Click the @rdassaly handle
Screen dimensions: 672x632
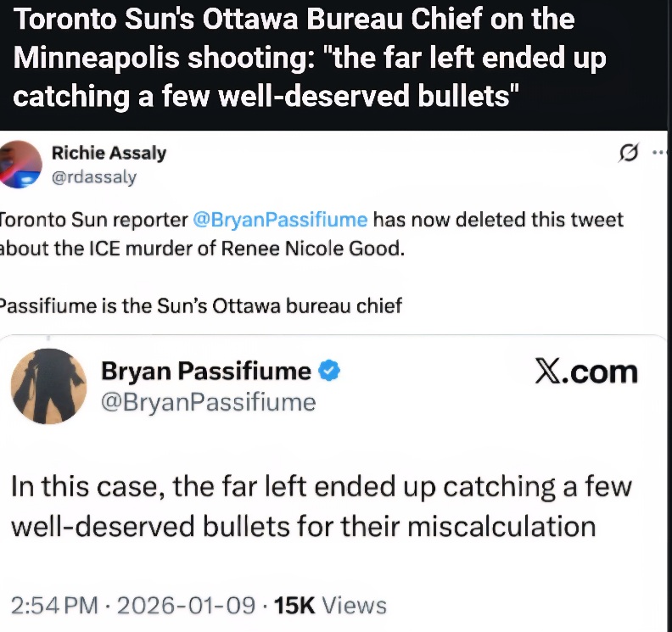93,176
